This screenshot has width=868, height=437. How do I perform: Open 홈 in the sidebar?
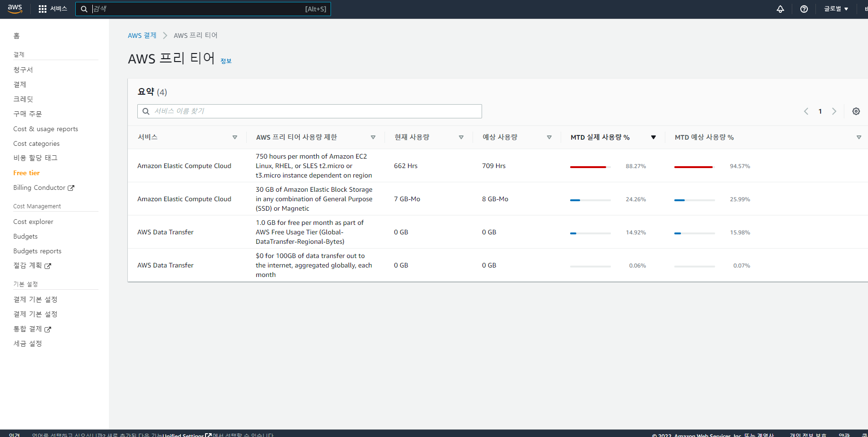[17, 36]
